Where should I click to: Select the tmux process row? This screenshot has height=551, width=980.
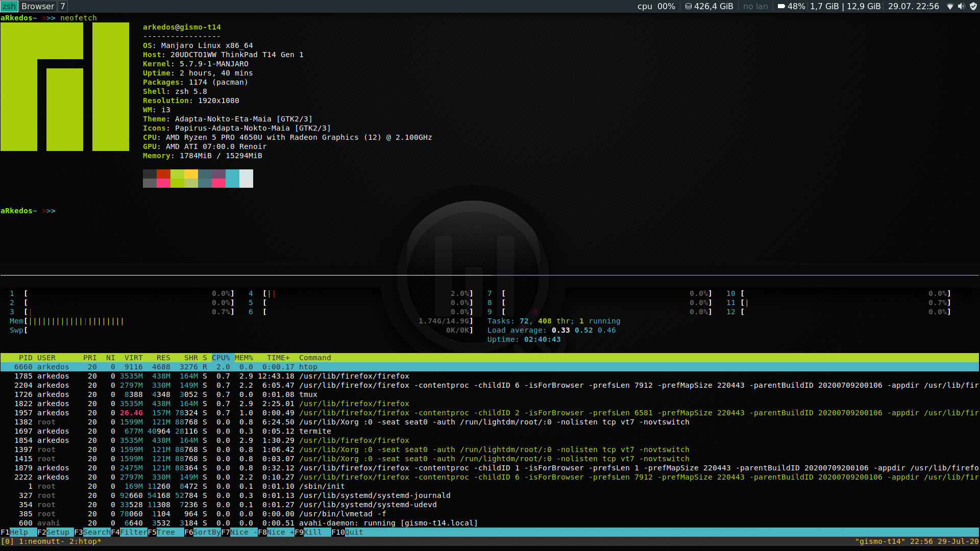[308, 394]
